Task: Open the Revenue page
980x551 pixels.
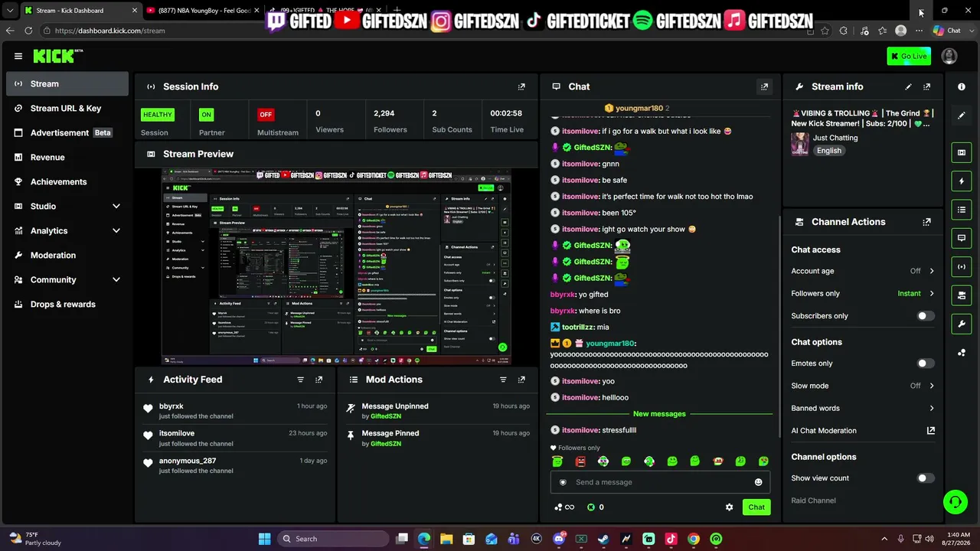Action: 67,158
